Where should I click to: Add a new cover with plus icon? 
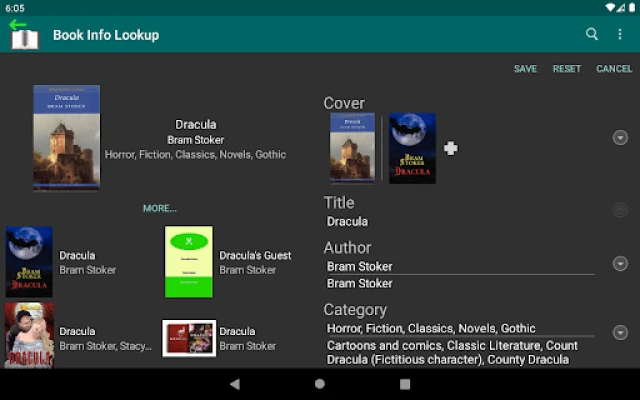tap(451, 148)
